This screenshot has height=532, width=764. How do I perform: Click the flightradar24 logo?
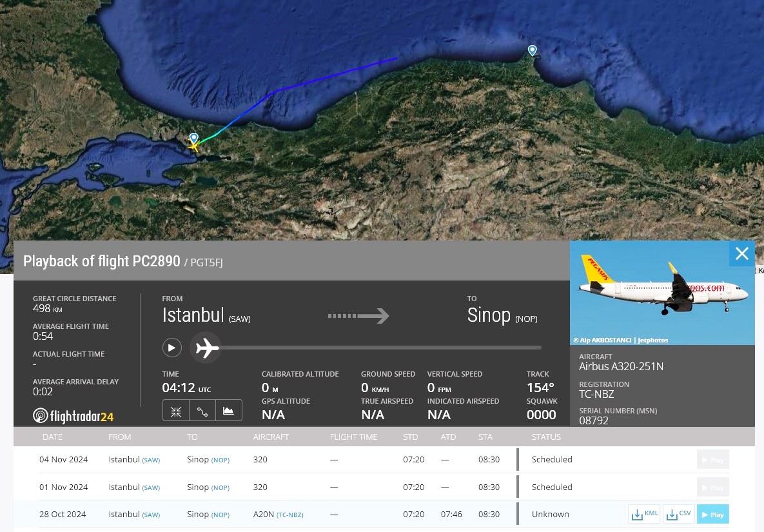pos(73,416)
